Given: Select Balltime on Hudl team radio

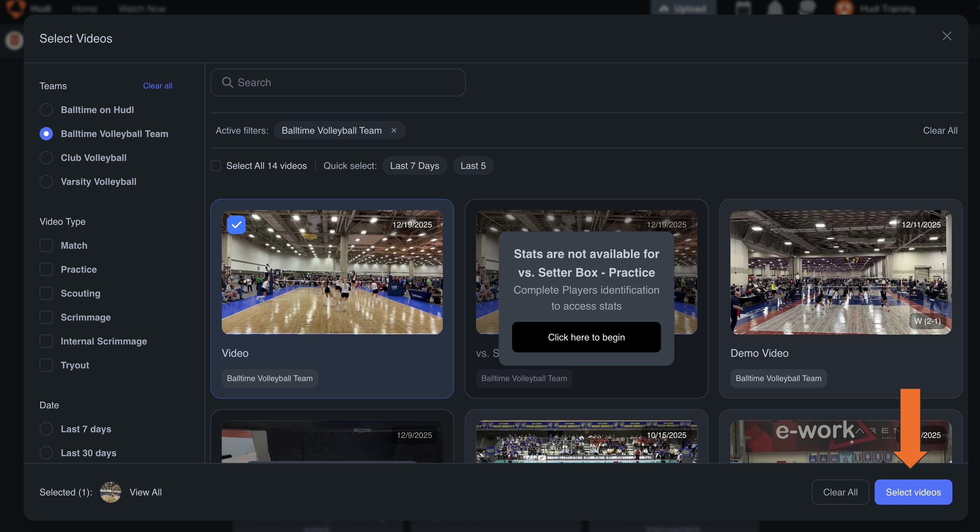Looking at the screenshot, I should [46, 110].
